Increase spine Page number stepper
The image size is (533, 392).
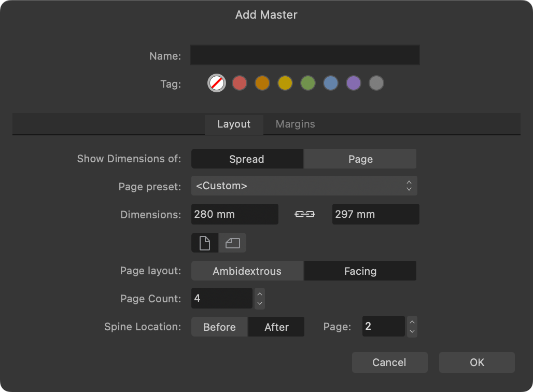tap(412, 321)
